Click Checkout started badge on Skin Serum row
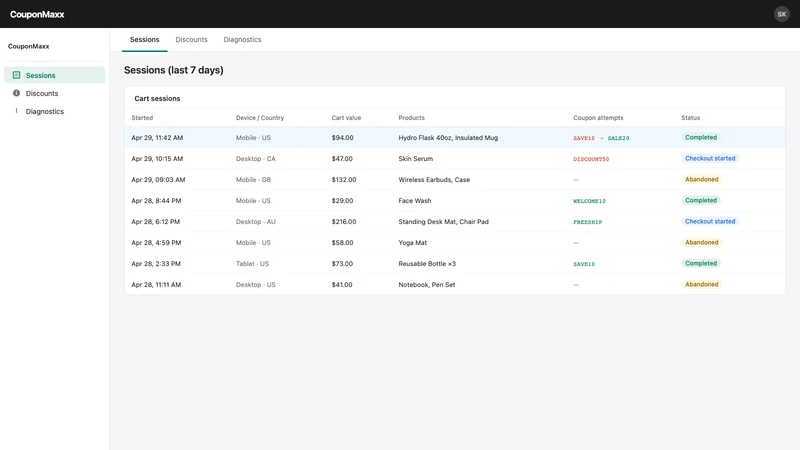This screenshot has width=800, height=450. [x=710, y=158]
